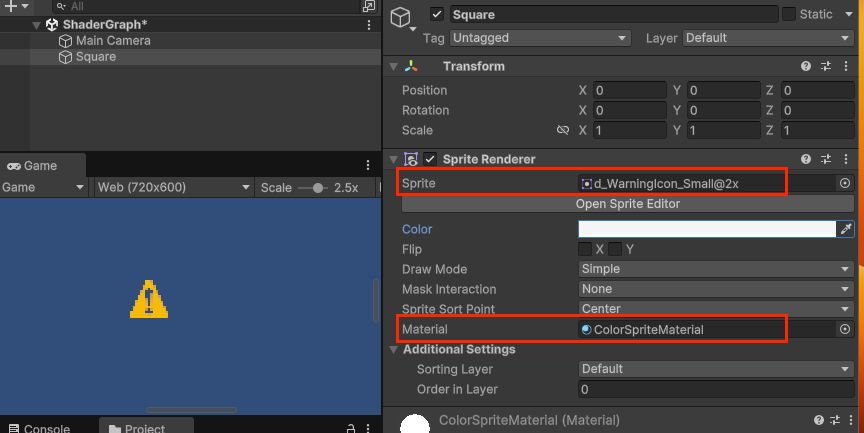
Task: Open the Material object picker
Action: click(845, 329)
